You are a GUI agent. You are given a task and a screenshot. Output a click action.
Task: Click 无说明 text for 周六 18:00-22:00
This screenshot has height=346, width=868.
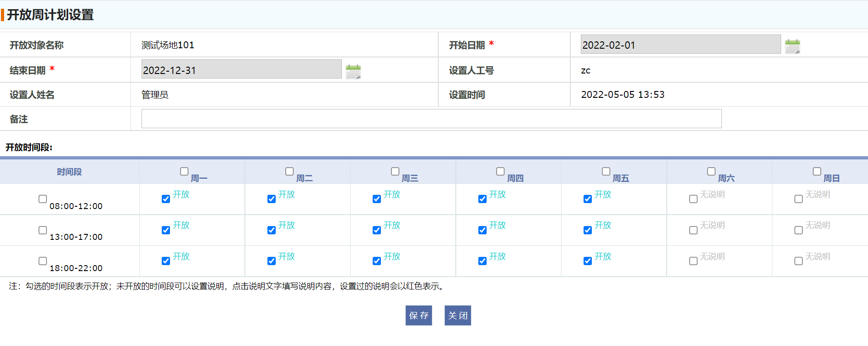[712, 256]
